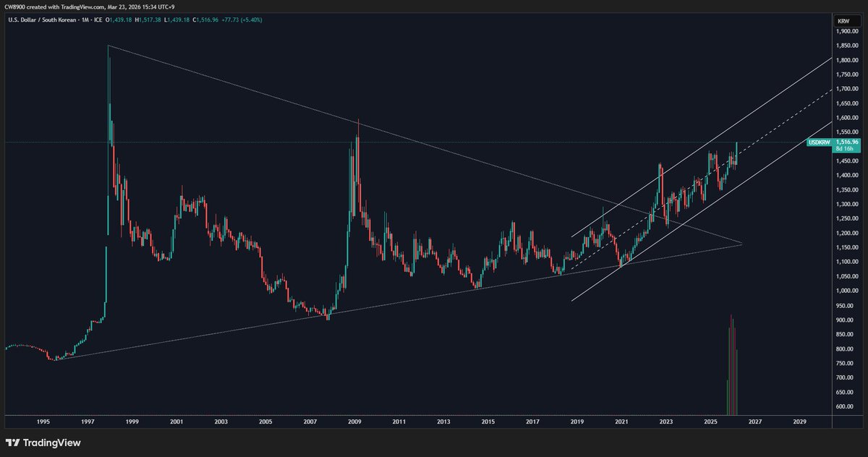Click the 2029 time axis label
The image size is (868, 457).
(x=800, y=421)
